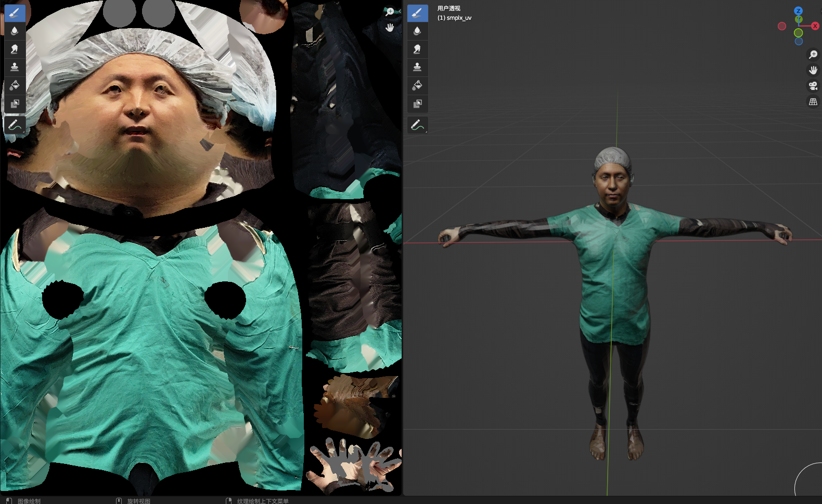The image size is (822, 504).
Task: Select Fill bucket tool in the 3D viewport
Action: coord(417,85)
